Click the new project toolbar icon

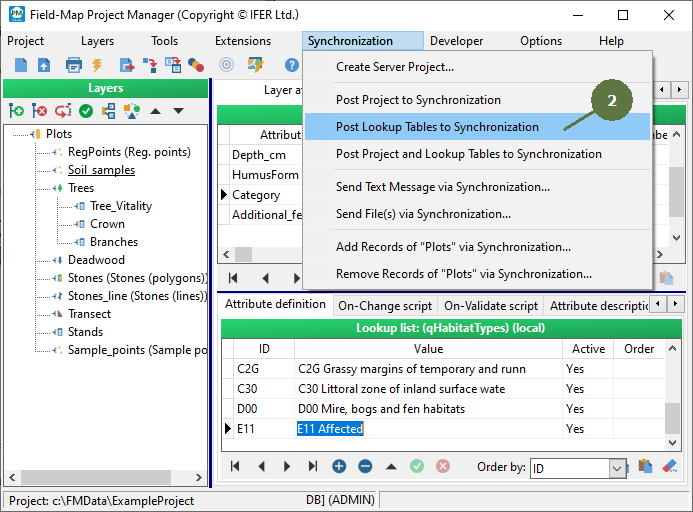(21, 65)
